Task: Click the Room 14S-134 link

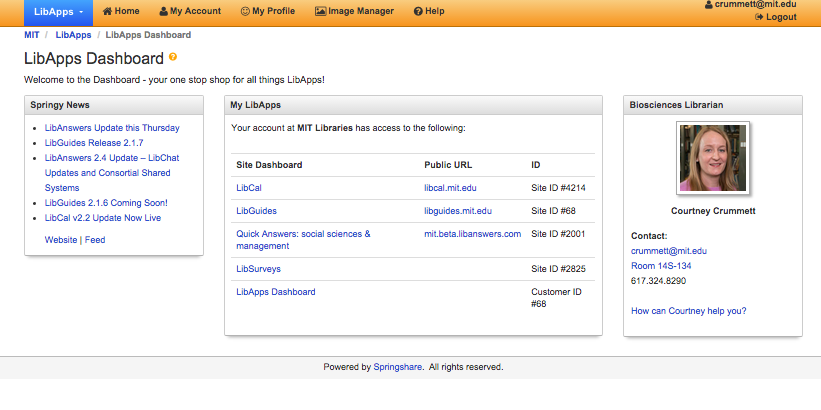Action: 661,266
